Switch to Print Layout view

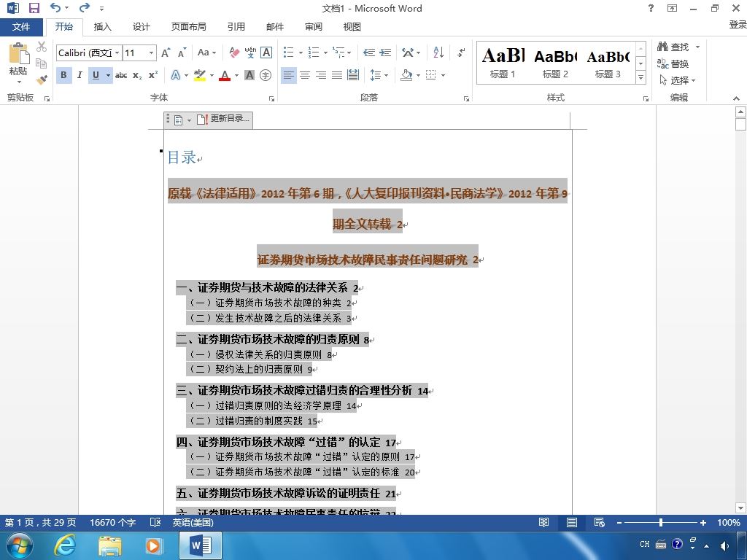point(572,522)
